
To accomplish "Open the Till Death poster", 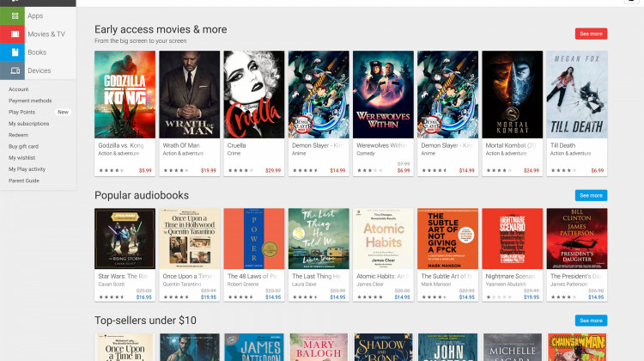I will click(x=577, y=95).
